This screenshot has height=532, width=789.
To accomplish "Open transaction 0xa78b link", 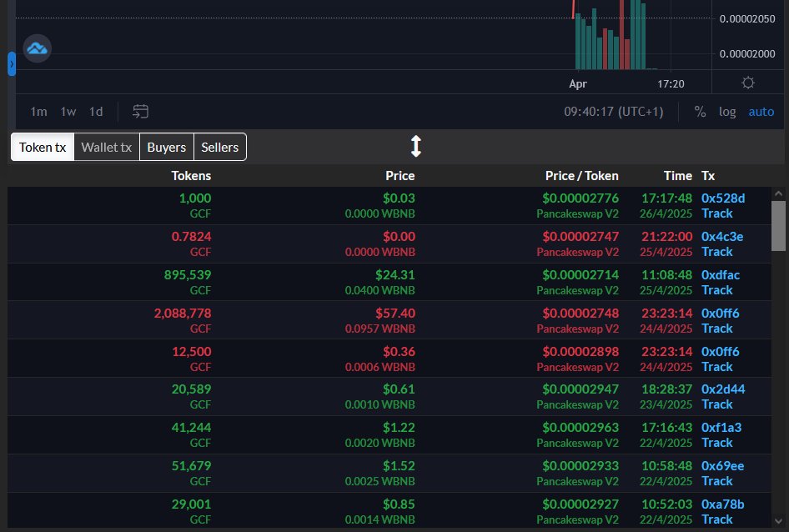I will tap(722, 504).
